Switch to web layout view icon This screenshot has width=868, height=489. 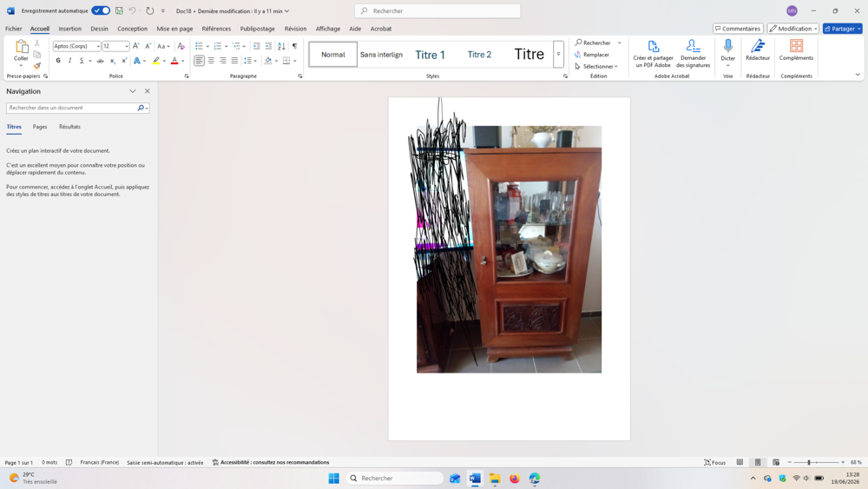click(775, 462)
